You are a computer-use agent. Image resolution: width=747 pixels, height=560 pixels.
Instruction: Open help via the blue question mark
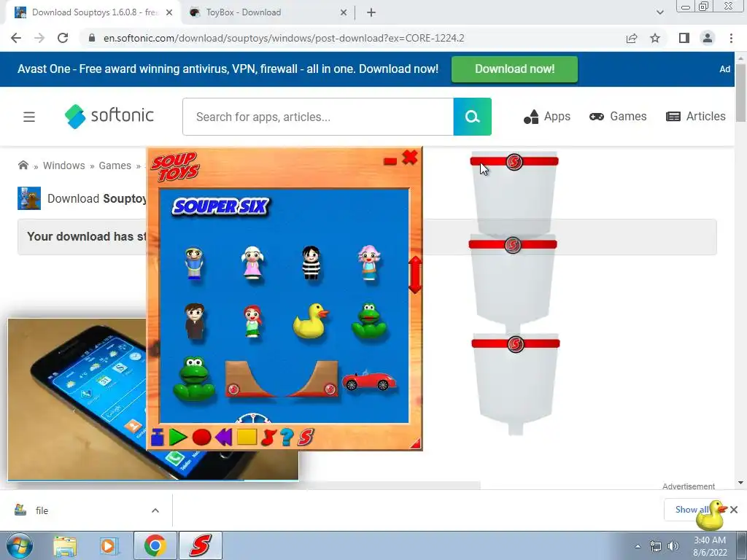[x=287, y=437]
